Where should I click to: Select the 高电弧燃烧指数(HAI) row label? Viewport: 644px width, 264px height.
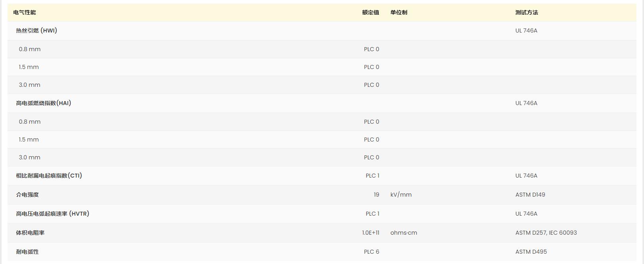[x=43, y=103]
